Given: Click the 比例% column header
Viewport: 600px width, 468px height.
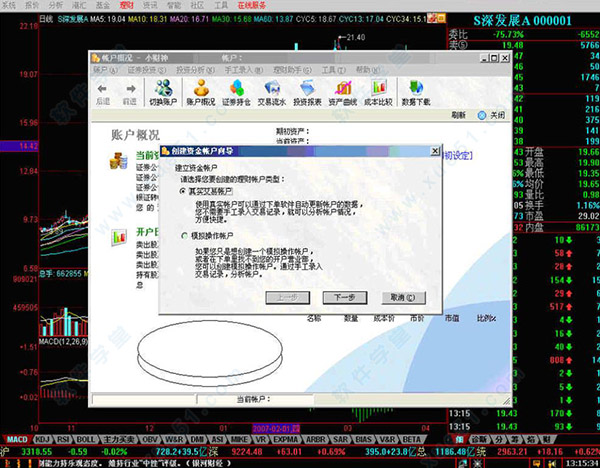Looking at the screenshot, I should (x=486, y=318).
